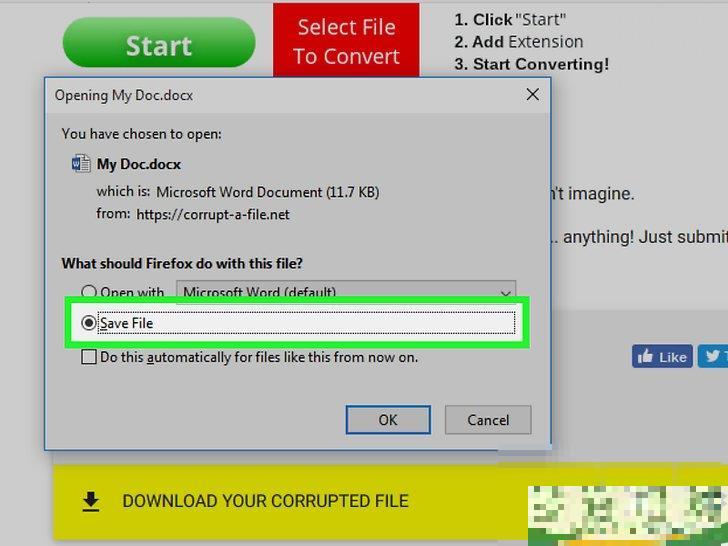The height and width of the screenshot is (546, 728).
Task: Click the Twitter bird share icon
Action: (713, 356)
